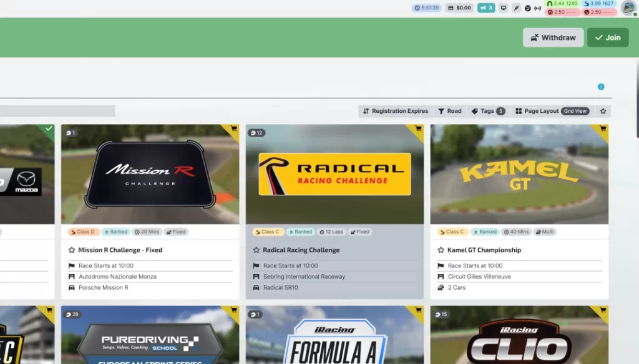Open the user helmet avatar
Image resolution: width=639 pixels, height=364 pixels.
(x=628, y=8)
